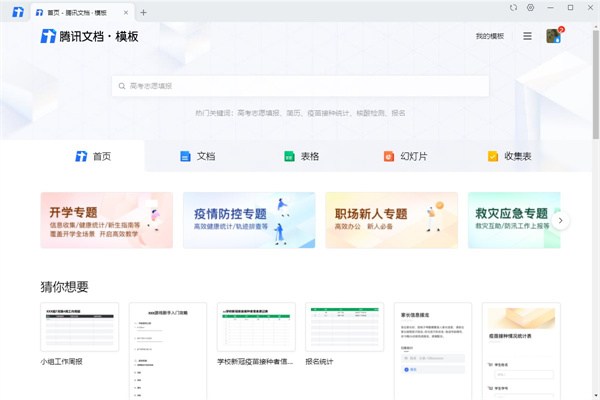Open 我的模板 link
The width and height of the screenshot is (600, 400).
point(490,36)
